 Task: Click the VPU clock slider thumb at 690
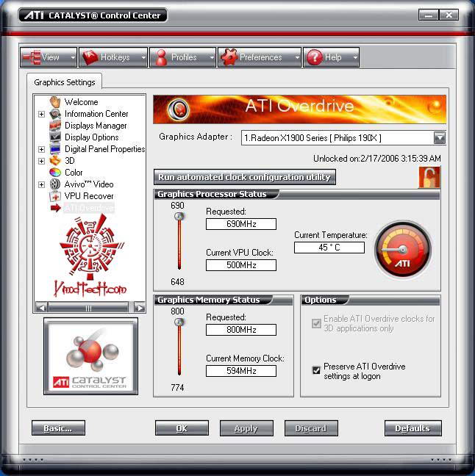tap(179, 217)
